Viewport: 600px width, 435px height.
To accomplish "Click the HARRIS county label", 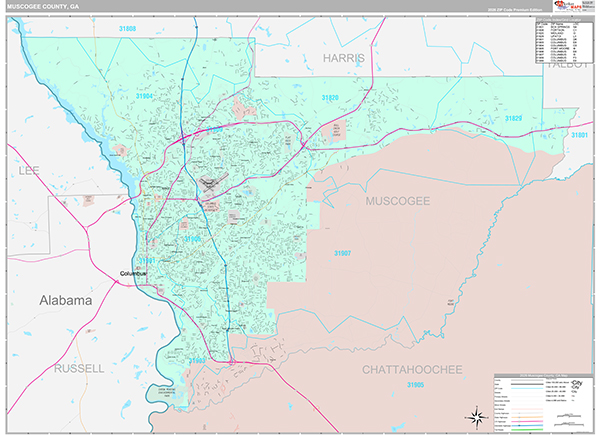I will point(344,58).
